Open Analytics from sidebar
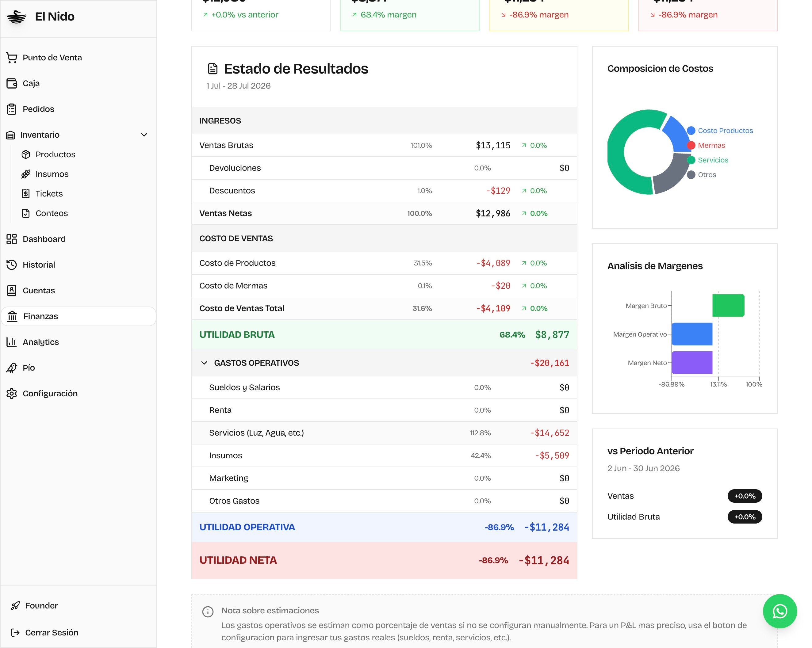The height and width of the screenshot is (648, 812). tap(78, 342)
